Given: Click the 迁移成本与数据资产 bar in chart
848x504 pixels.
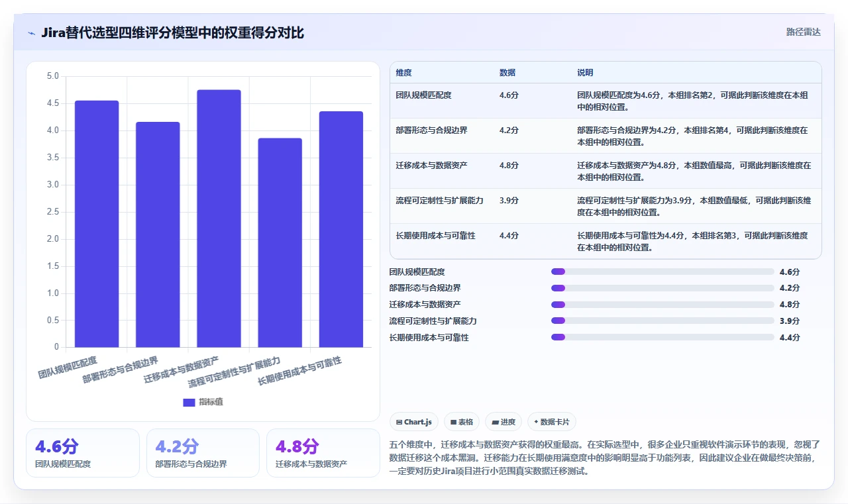Looking at the screenshot, I should [219, 219].
